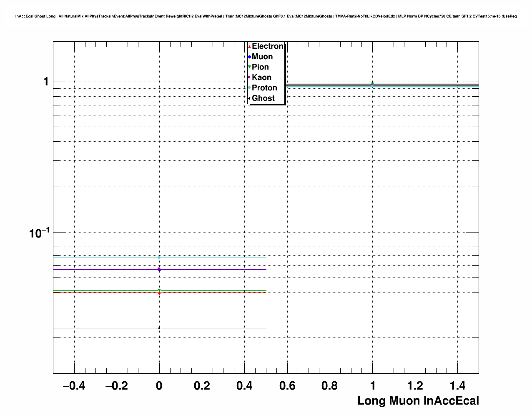Screen dimensions: 532x415
Task: Click the x-axis tick label 0.8
Action: coord(330,386)
